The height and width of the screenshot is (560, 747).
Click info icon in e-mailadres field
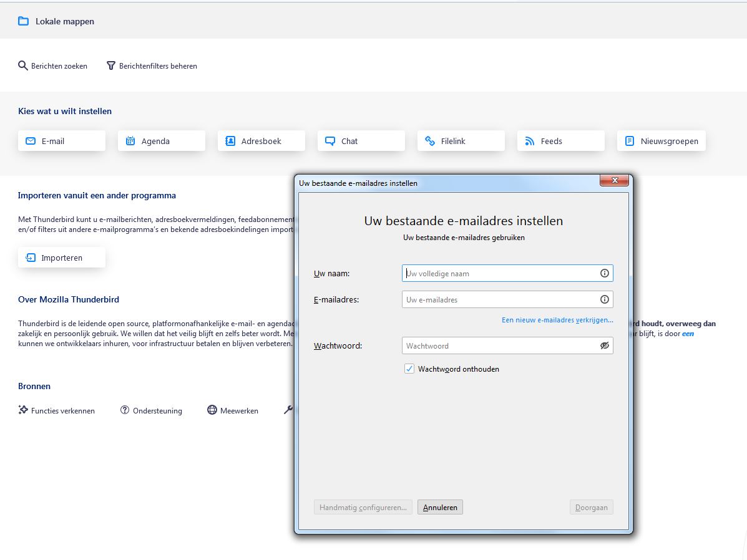point(604,299)
